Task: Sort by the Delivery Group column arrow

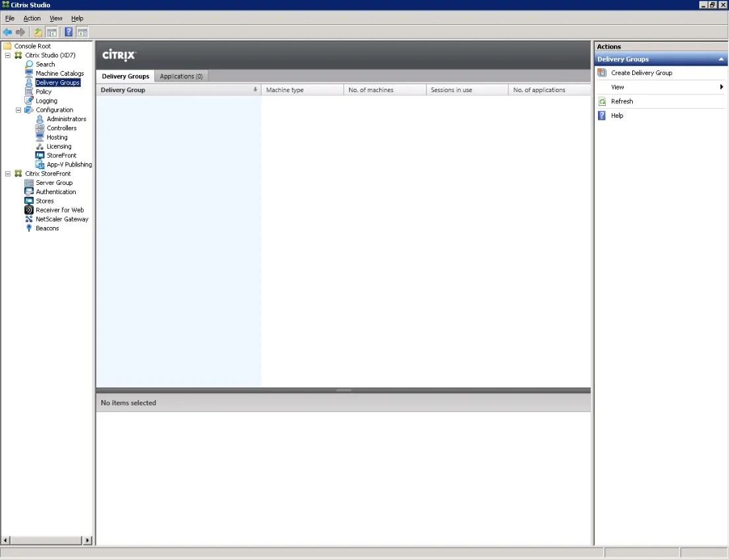Action: click(x=255, y=89)
